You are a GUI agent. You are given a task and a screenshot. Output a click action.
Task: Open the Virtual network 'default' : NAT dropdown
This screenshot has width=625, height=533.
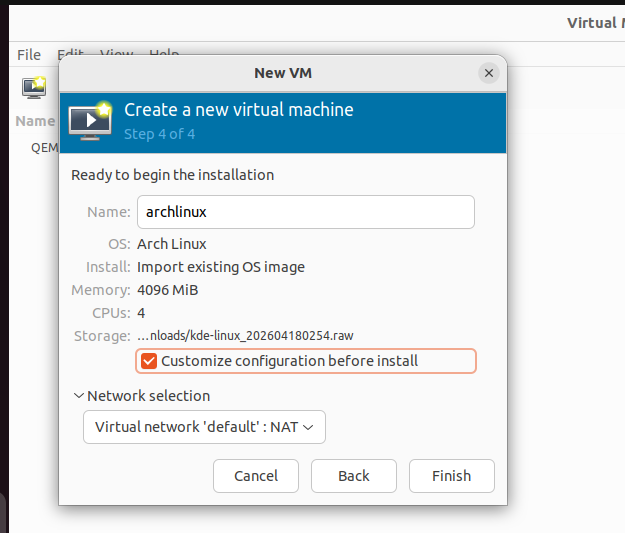pyautogui.click(x=204, y=427)
